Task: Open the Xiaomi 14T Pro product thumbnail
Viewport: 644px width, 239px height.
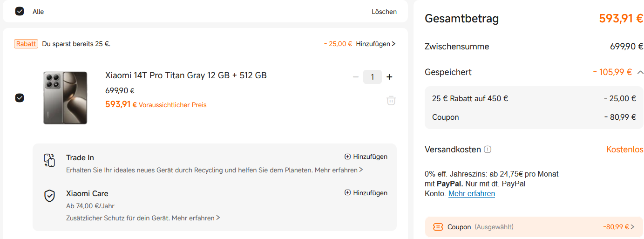Action: point(65,98)
